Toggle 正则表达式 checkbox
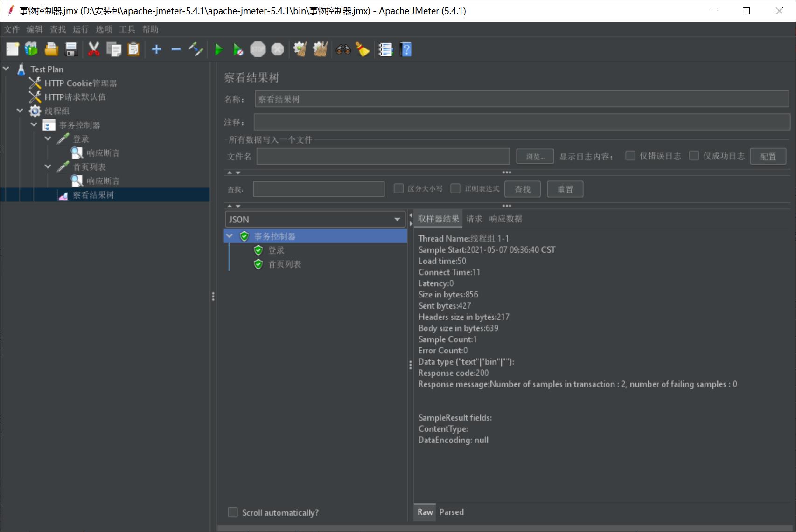Screen dimensions: 796x532 tap(455, 188)
